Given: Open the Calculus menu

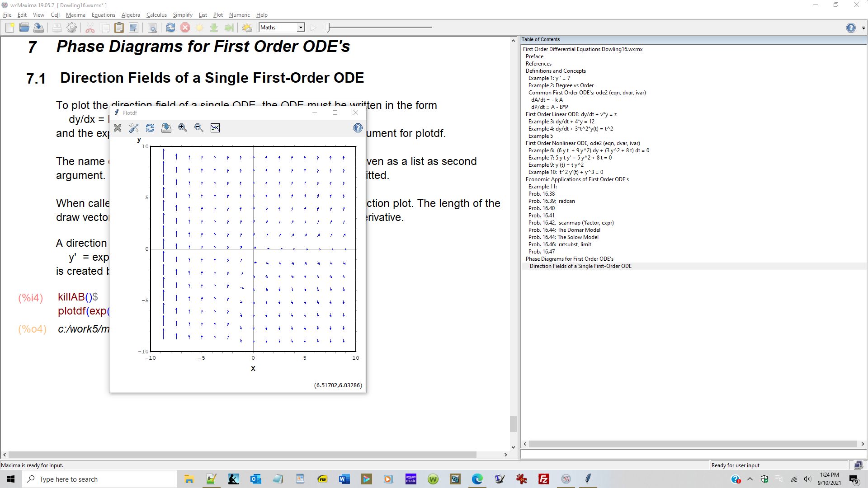Looking at the screenshot, I should [156, 15].
